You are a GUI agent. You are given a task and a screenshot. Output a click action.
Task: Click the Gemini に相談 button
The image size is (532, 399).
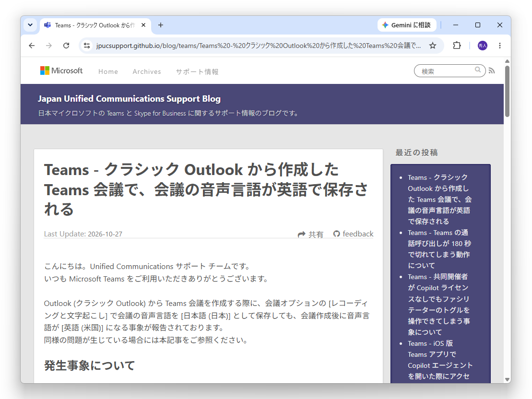coord(406,25)
